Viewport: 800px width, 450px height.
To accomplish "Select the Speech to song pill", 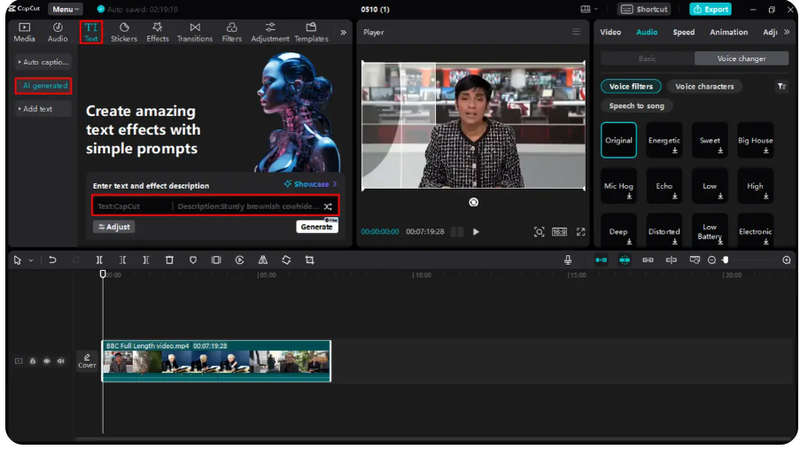I will pyautogui.click(x=637, y=106).
